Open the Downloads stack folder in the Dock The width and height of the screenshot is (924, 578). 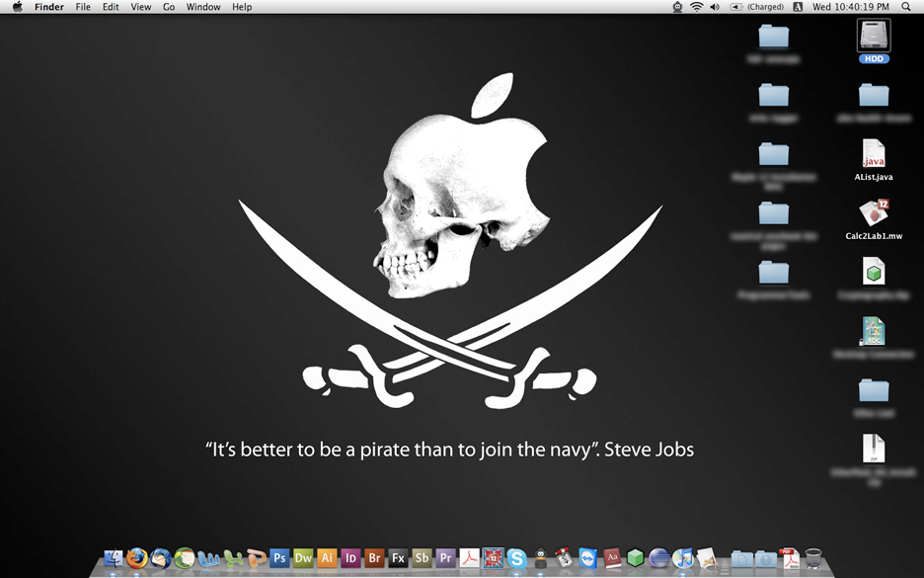coord(766,558)
